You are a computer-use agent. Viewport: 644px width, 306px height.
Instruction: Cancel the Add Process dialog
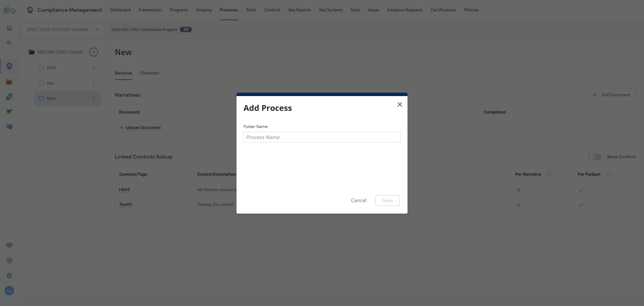(359, 200)
